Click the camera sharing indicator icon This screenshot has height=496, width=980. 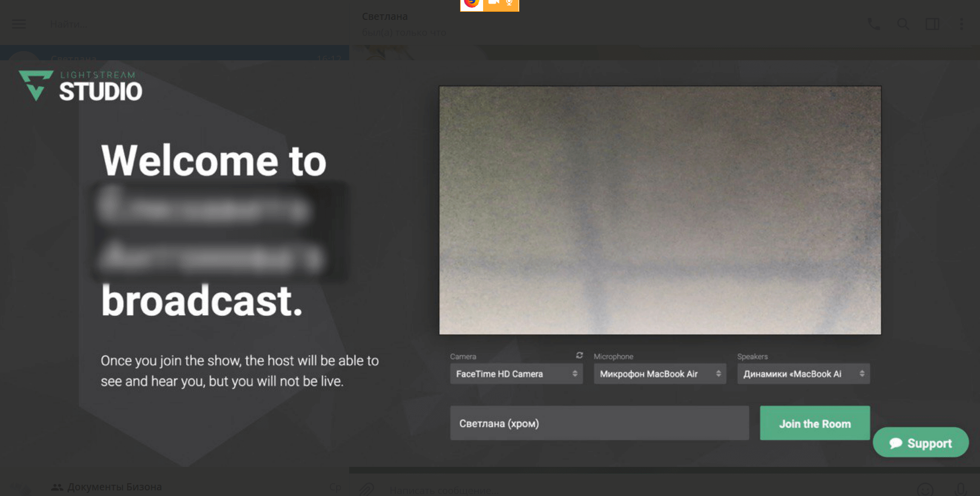click(493, 4)
